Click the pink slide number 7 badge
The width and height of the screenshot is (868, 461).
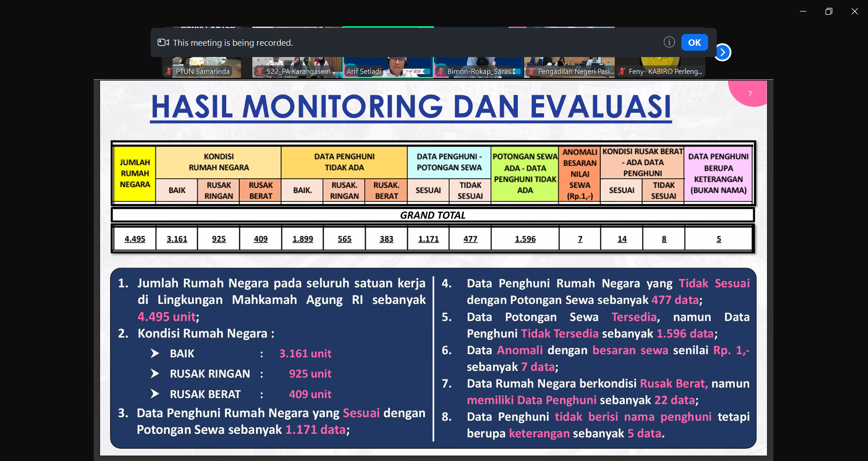point(750,94)
